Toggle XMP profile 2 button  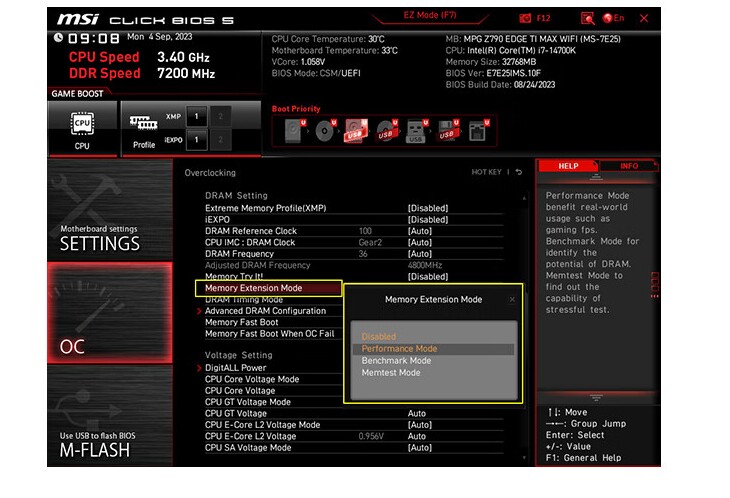tap(221, 116)
